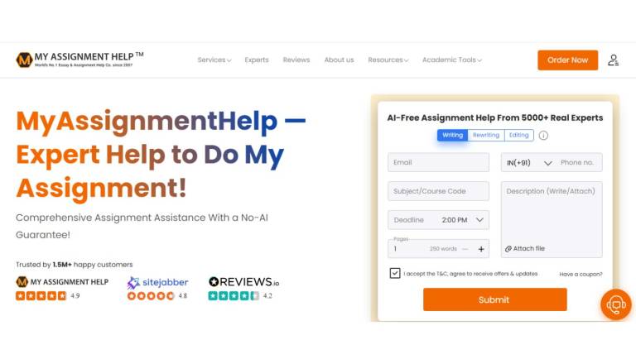
Task: Switch to the Editing tab
Action: (518, 135)
